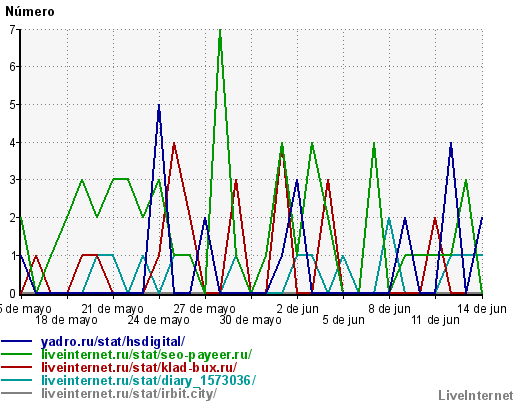The height and width of the screenshot is (405, 520).
Task: Click the blue line swatch for hsdigital
Action: [17, 341]
